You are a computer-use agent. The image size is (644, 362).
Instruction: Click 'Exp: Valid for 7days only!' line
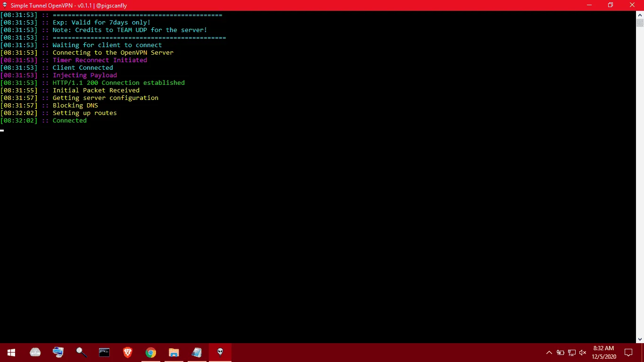(x=101, y=23)
